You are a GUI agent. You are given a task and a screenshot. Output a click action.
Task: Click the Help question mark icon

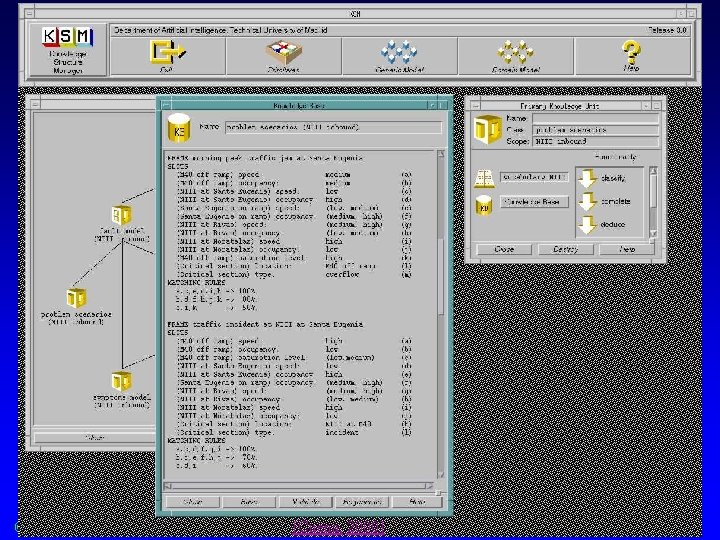pyautogui.click(x=631, y=52)
